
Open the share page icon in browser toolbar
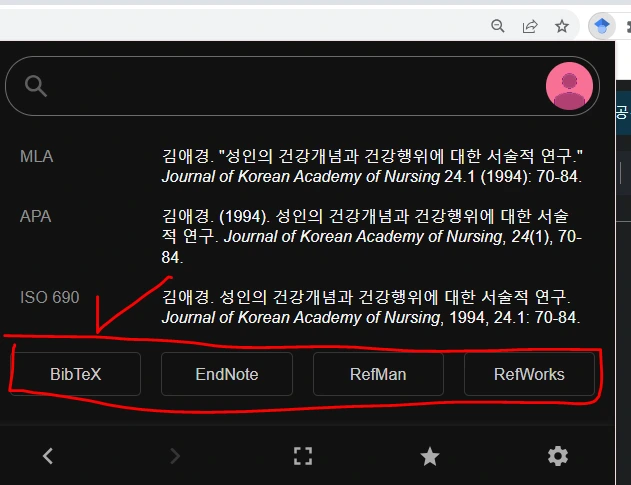[x=530, y=26]
